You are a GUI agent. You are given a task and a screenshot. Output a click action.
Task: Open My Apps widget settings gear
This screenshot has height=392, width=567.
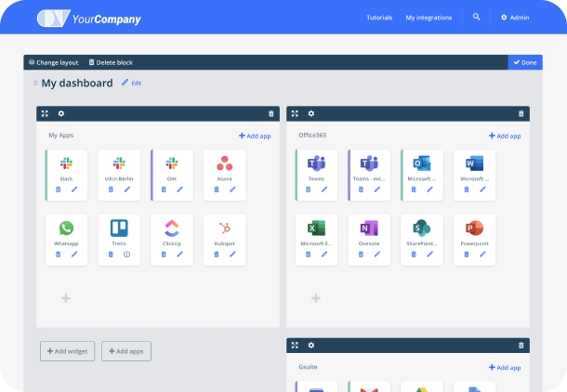[x=61, y=114]
